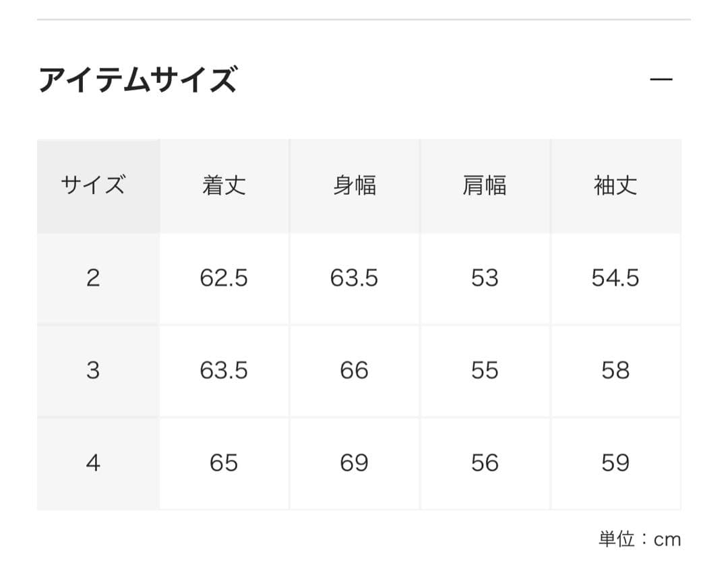The image size is (728, 573).
Task: Click the 54.5 袖丈 value cell
Action: coord(615,278)
